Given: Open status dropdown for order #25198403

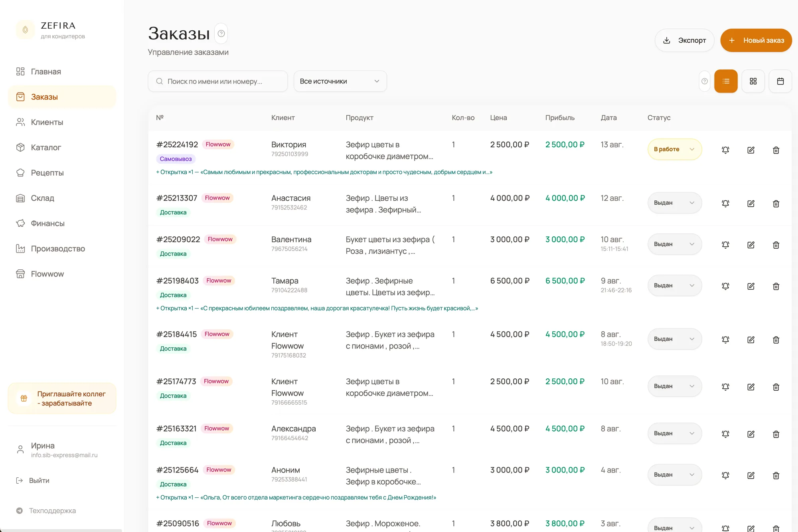Looking at the screenshot, I should (x=674, y=285).
